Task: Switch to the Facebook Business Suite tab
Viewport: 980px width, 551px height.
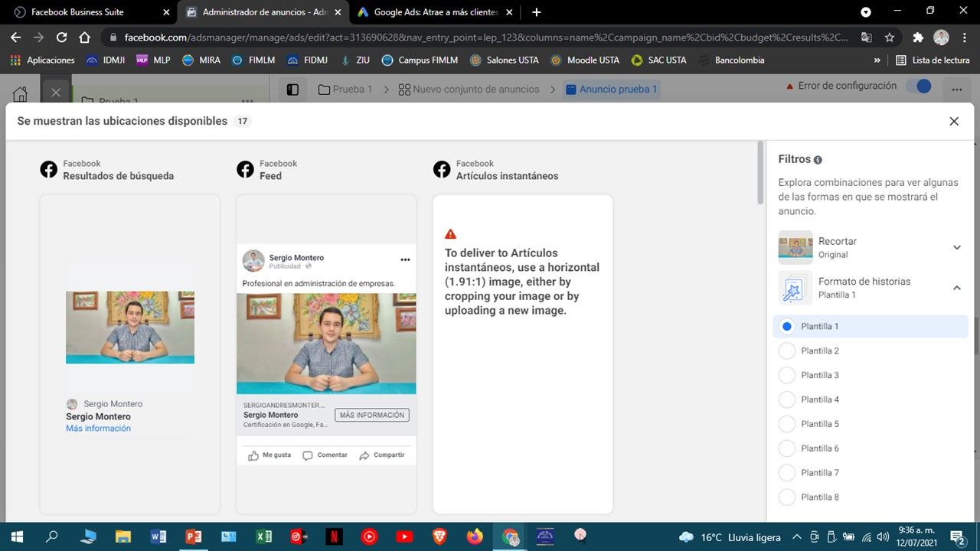Action: coord(89,12)
